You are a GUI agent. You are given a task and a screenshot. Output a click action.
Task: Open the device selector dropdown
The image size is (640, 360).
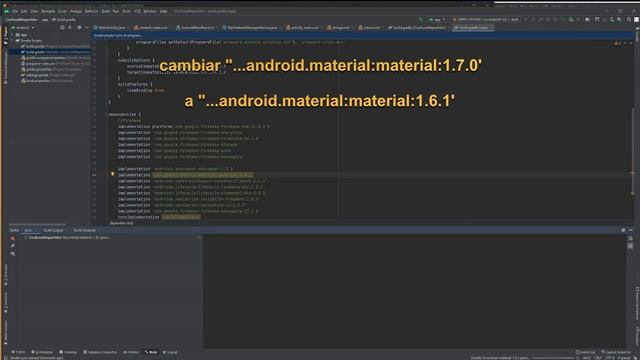click(486, 20)
